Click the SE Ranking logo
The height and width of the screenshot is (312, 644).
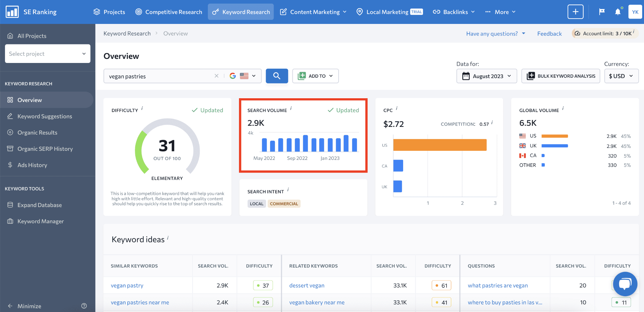tap(31, 12)
